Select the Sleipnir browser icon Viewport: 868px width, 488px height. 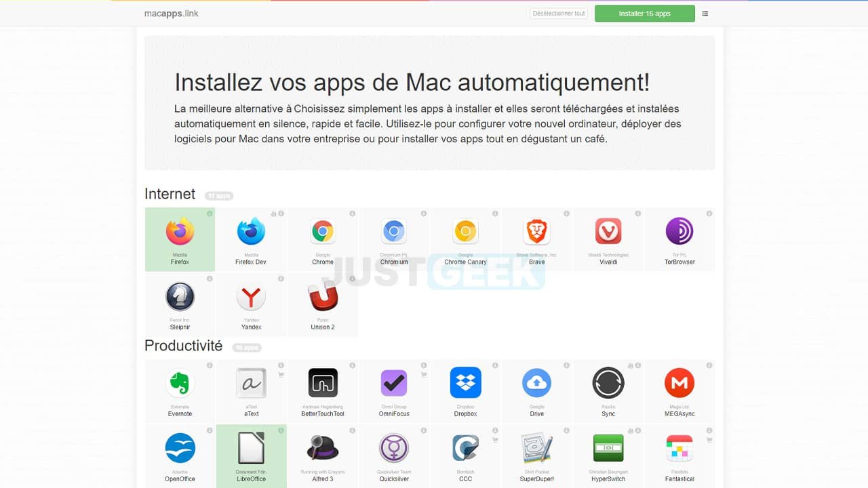coord(180,297)
